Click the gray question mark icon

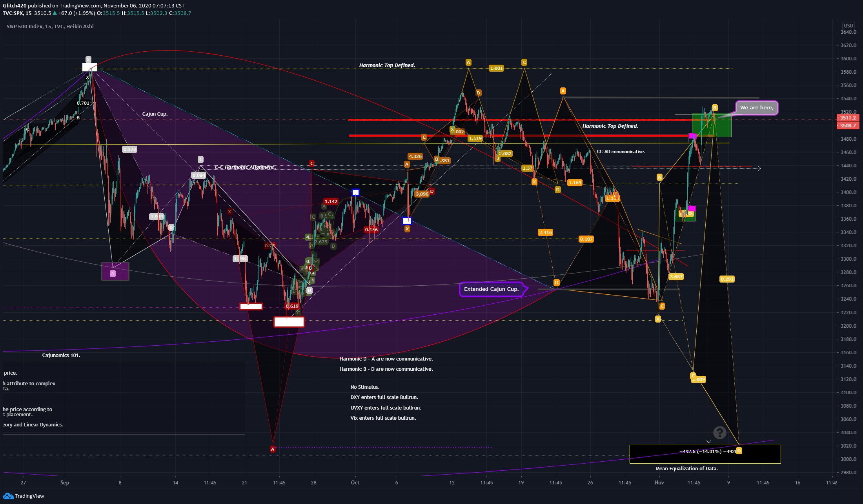point(720,433)
